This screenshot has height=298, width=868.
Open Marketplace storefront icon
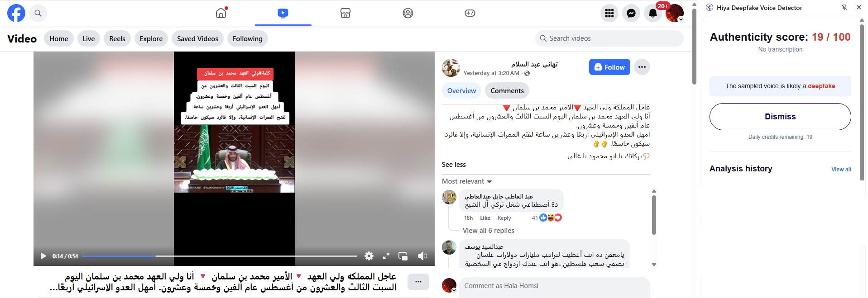click(x=345, y=13)
